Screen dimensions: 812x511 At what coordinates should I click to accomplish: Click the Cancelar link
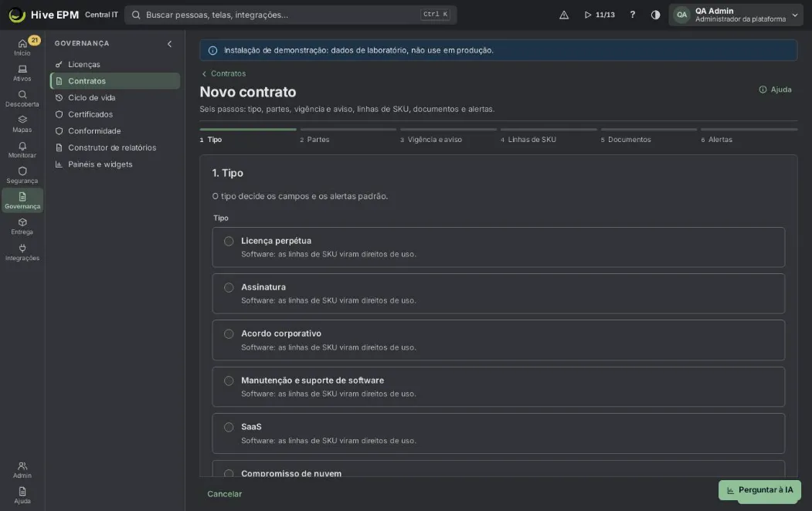(x=224, y=494)
